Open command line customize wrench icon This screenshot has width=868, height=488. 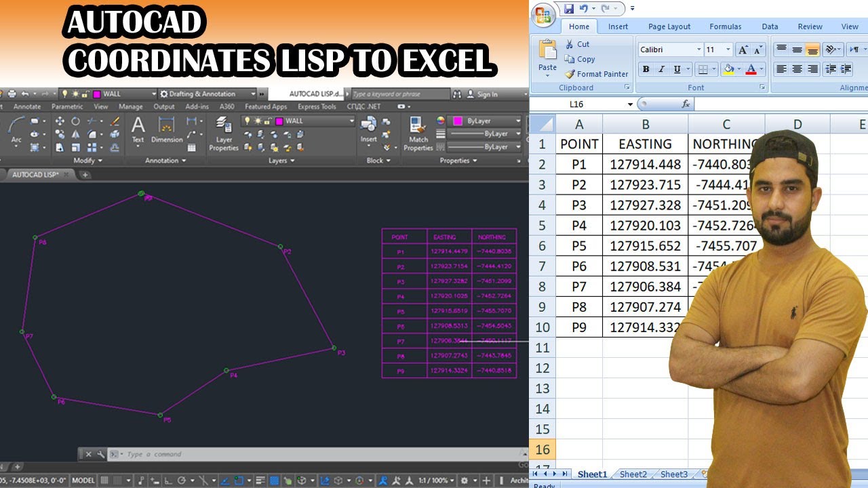tap(101, 454)
